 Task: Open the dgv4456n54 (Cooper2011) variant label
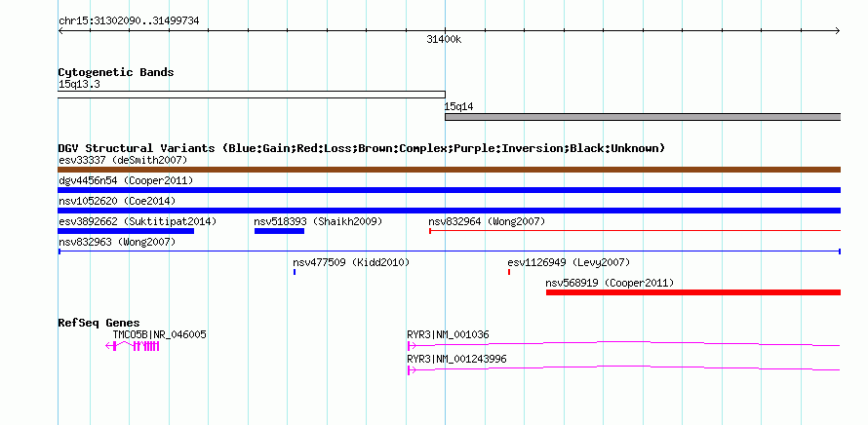click(126, 181)
